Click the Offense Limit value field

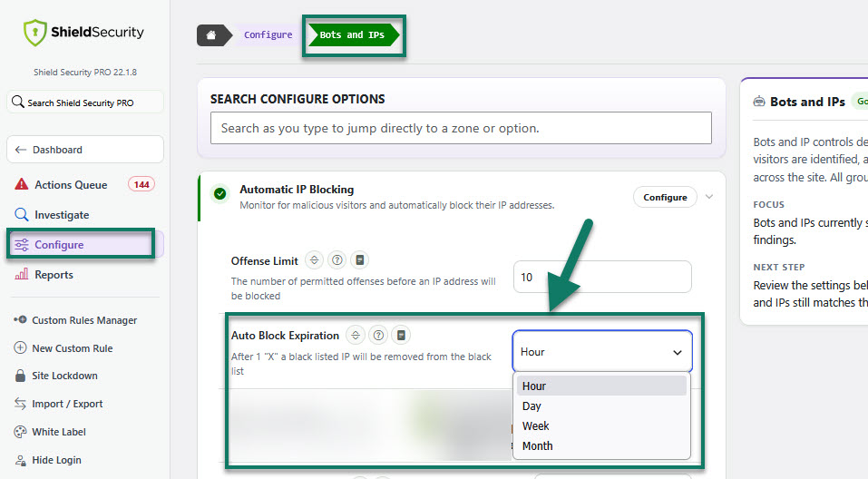click(602, 277)
